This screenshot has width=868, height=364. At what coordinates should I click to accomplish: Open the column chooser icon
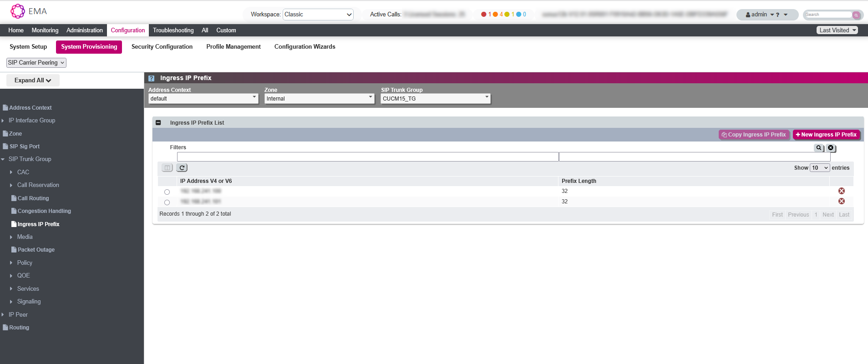[x=167, y=168]
